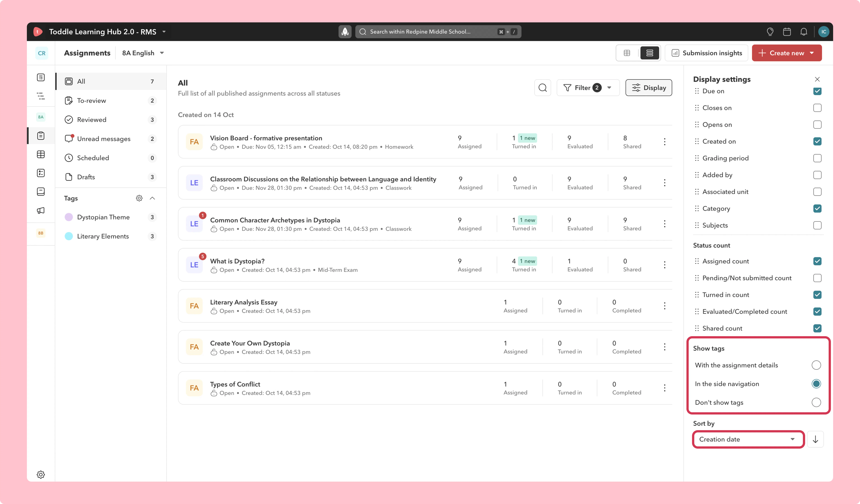Open the 8A English class dropdown
Image resolution: width=860 pixels, height=504 pixels.
143,53
